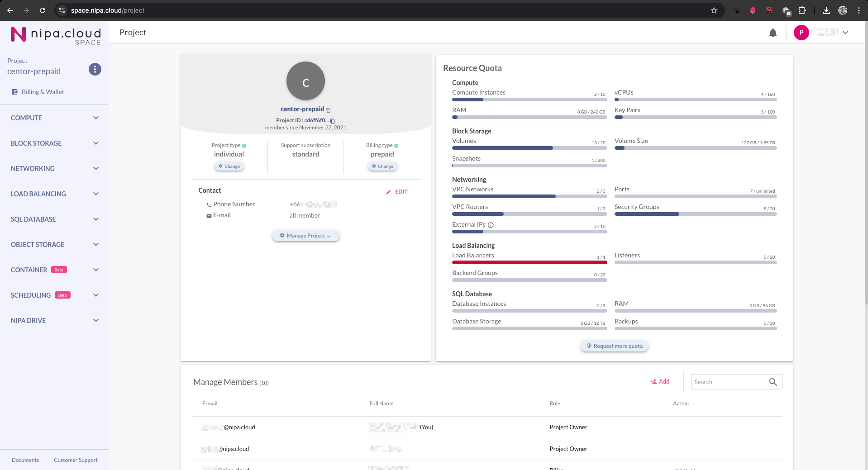868x470 pixels.
Task: Expand the COMPUTE sidebar section
Action: click(x=54, y=118)
